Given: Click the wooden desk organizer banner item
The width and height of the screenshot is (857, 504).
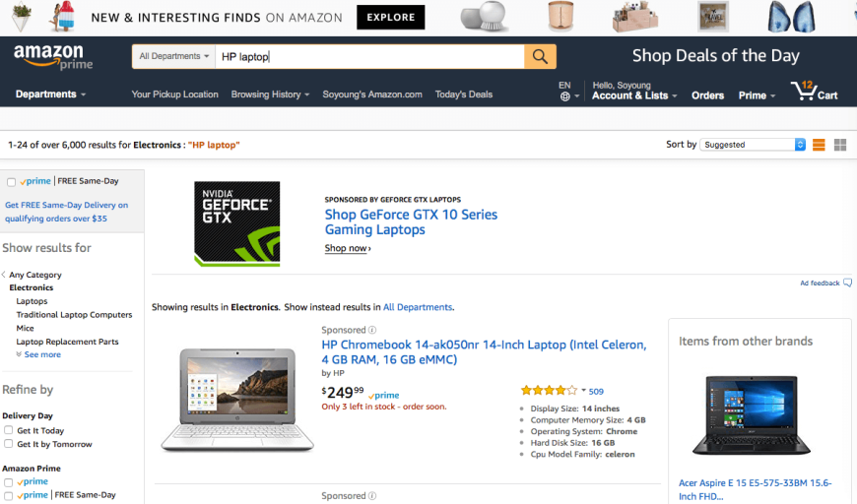Looking at the screenshot, I should tap(635, 17).
